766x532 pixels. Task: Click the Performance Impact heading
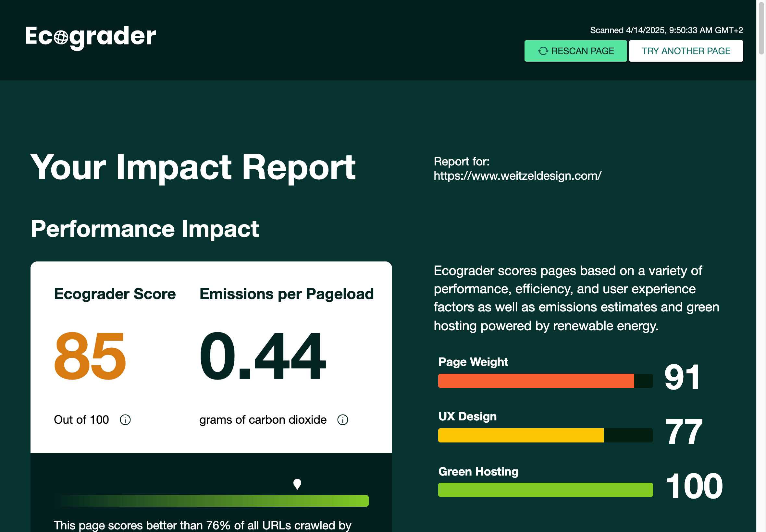tap(145, 229)
